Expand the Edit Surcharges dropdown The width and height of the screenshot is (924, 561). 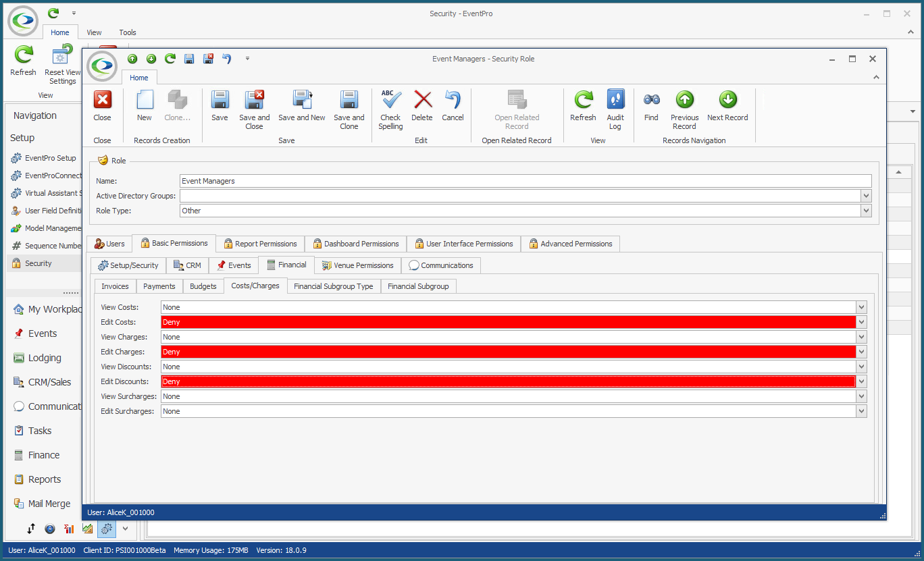861,411
